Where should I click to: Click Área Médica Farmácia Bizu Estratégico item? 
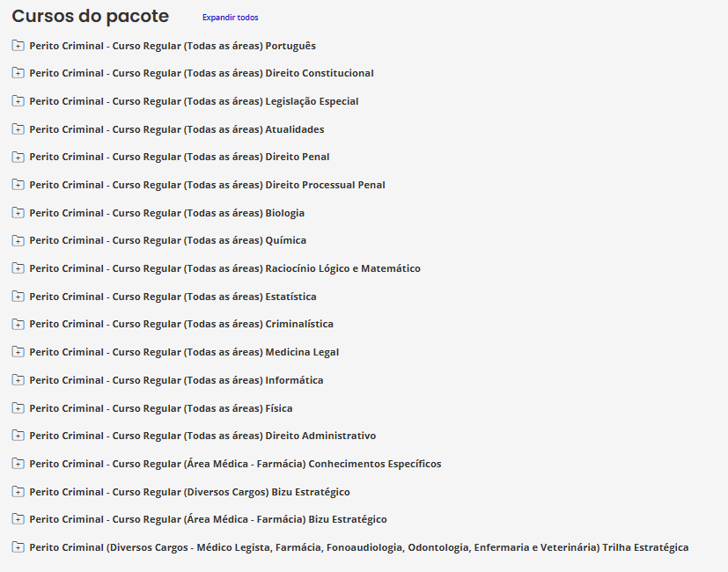point(208,519)
